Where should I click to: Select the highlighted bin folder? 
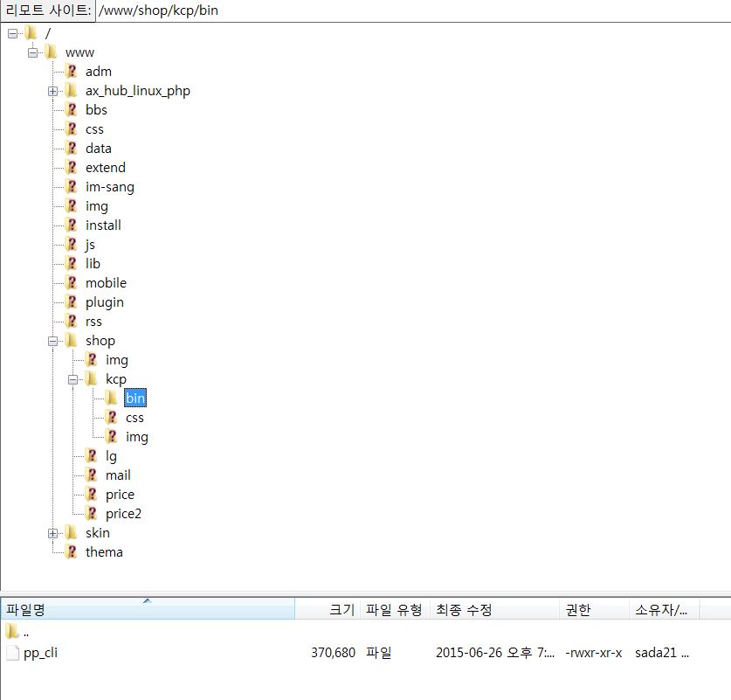pyautogui.click(x=135, y=398)
